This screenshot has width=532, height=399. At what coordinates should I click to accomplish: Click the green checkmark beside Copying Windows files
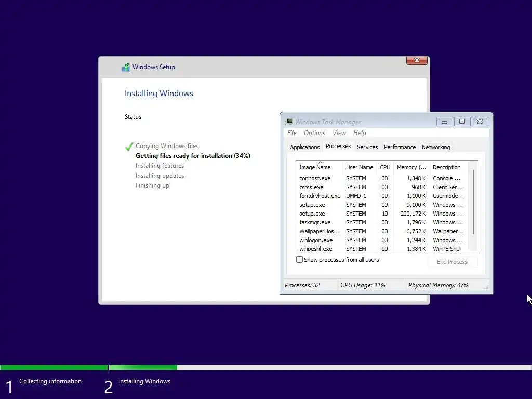click(x=129, y=146)
